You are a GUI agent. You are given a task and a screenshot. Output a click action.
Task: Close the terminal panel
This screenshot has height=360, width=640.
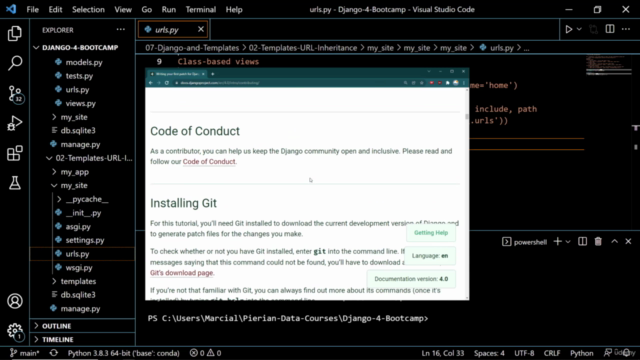[x=628, y=242]
